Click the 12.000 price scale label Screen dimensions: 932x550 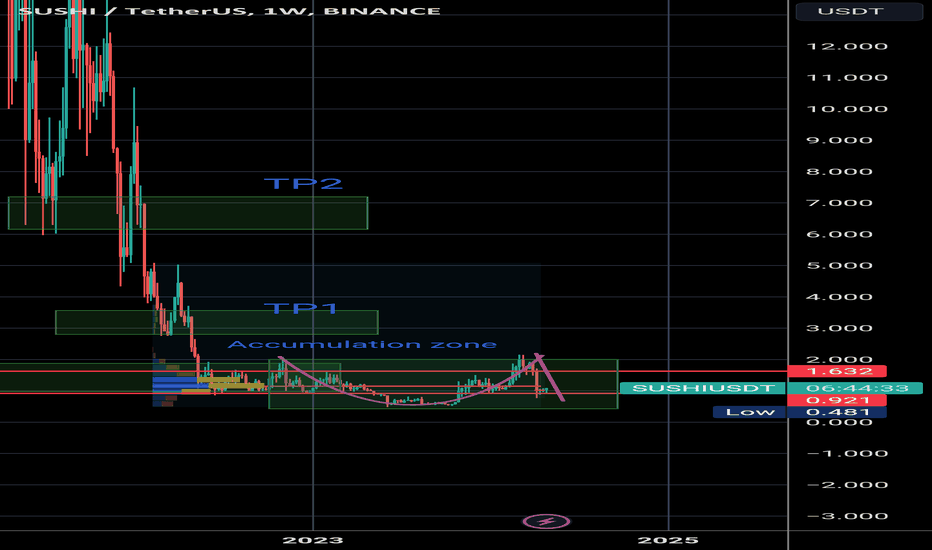(847, 46)
